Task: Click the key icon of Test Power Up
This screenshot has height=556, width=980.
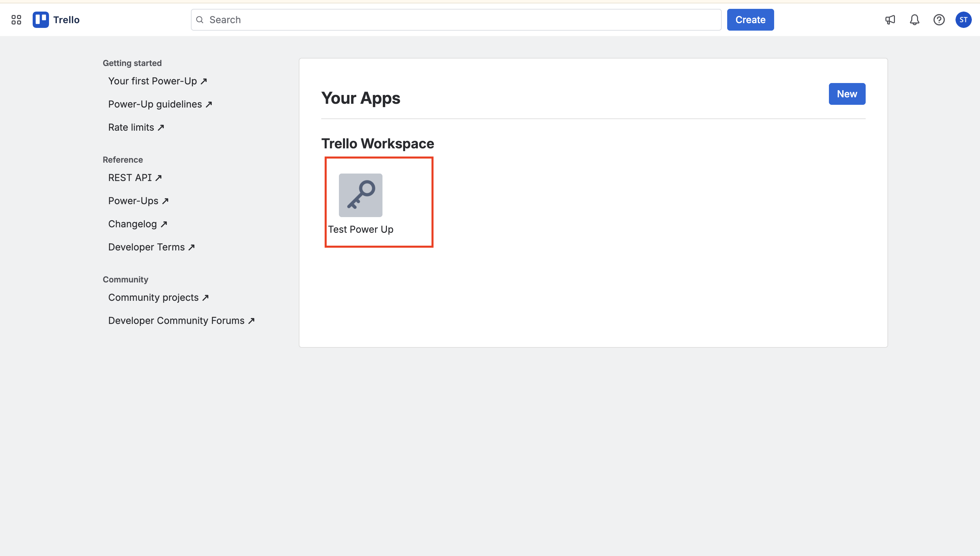Action: 360,195
